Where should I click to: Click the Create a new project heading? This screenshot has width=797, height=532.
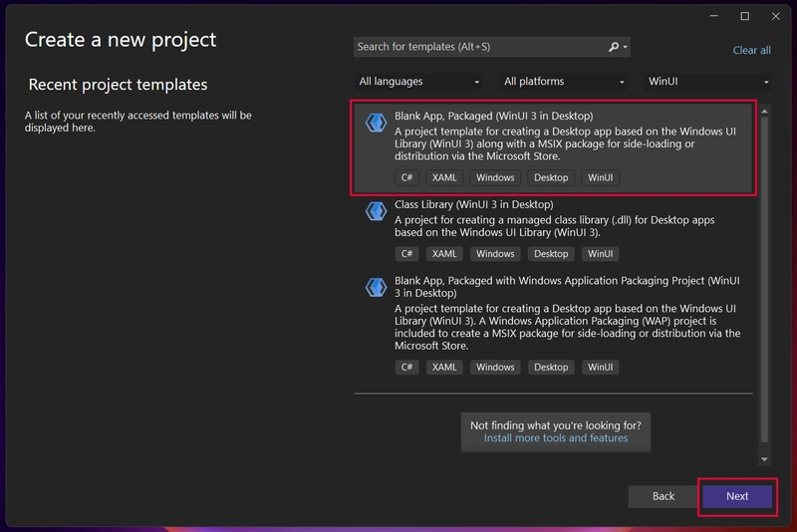(121, 40)
